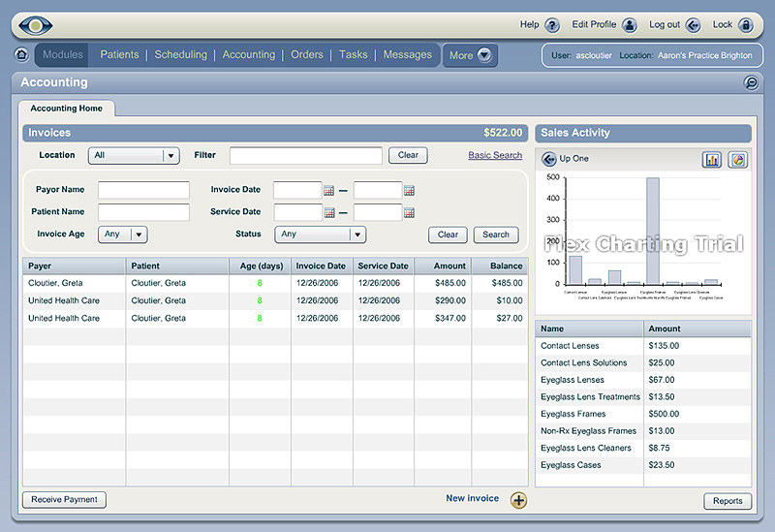Viewport: 775px width, 532px height.
Task: Click the New invoice link text
Action: tap(473, 498)
